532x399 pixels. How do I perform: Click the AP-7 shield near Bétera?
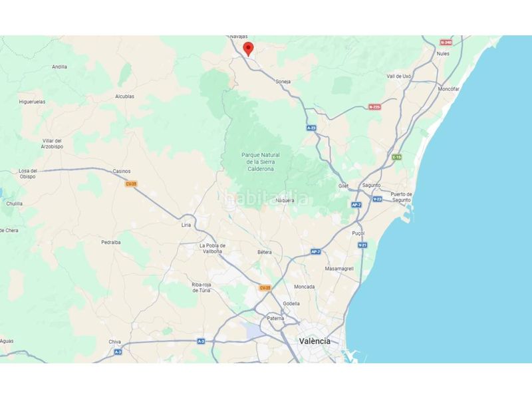click(315, 252)
